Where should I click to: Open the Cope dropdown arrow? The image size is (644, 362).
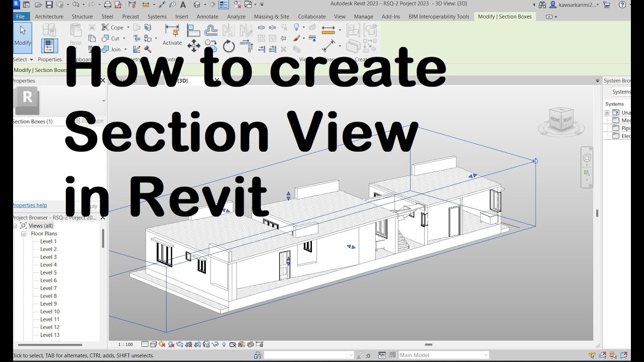(128, 27)
